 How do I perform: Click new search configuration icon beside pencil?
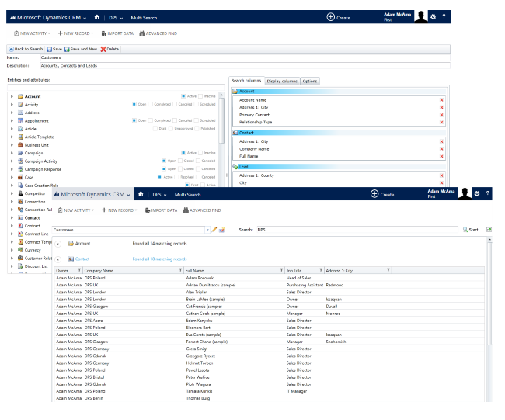[x=221, y=230]
